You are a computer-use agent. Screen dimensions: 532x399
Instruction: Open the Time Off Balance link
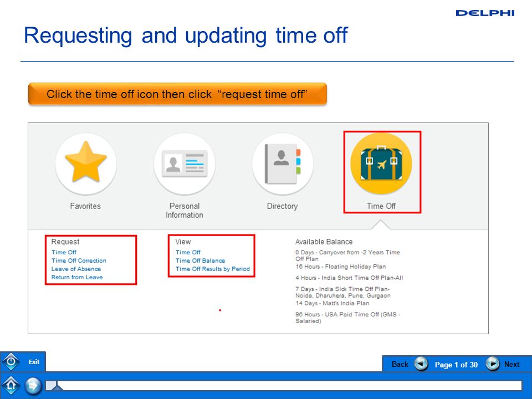(x=200, y=260)
